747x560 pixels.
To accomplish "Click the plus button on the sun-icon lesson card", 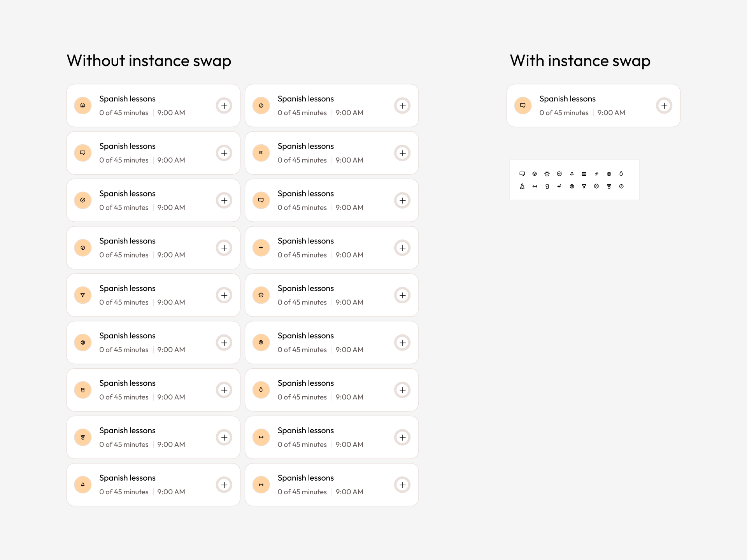I will pos(402,295).
